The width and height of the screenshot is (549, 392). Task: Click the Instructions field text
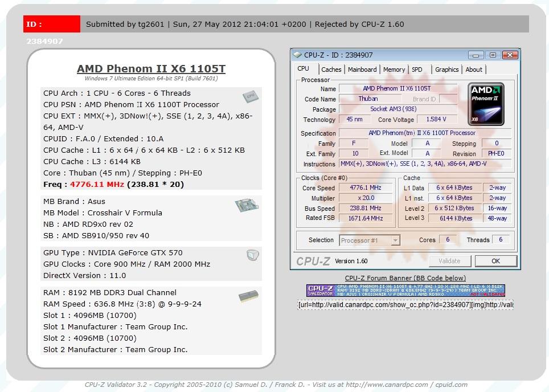[425, 164]
